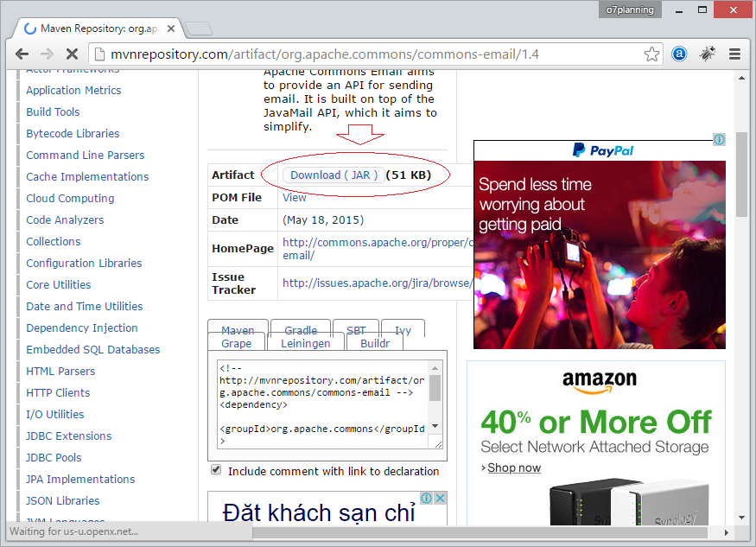Click the page vertical scrollbar thumb

[741, 175]
